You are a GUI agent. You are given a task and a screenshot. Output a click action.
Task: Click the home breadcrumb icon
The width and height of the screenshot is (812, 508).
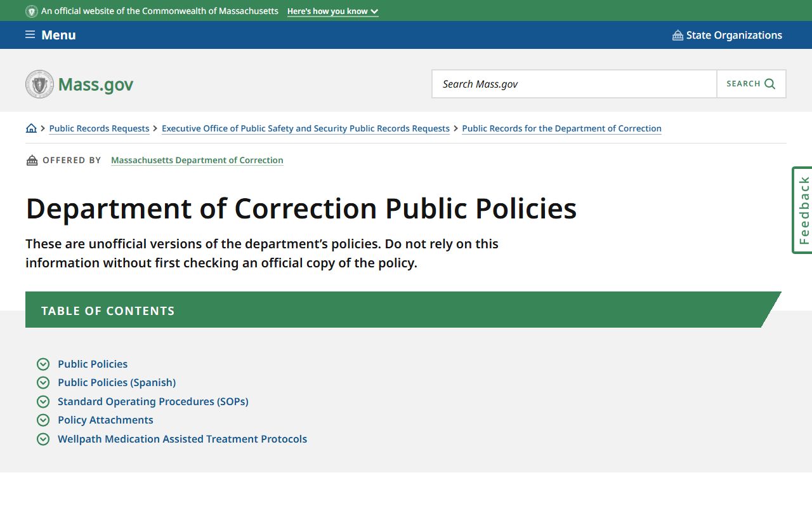31,128
